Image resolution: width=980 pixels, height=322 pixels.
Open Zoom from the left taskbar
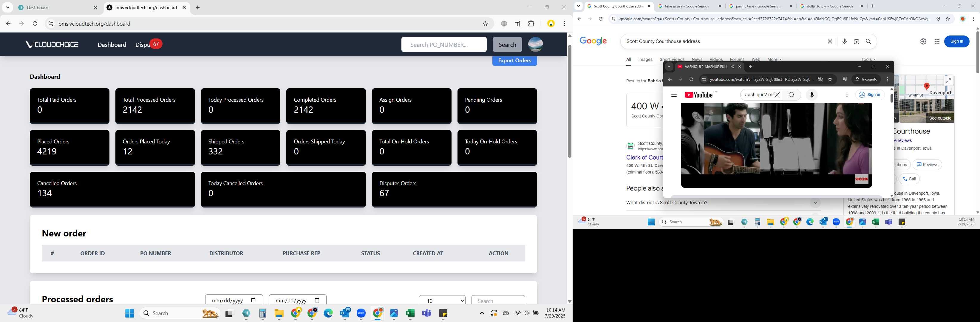(x=361, y=313)
